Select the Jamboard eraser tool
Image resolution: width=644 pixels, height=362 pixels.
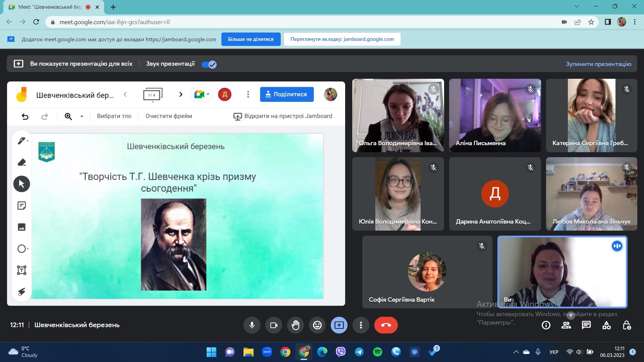click(21, 163)
